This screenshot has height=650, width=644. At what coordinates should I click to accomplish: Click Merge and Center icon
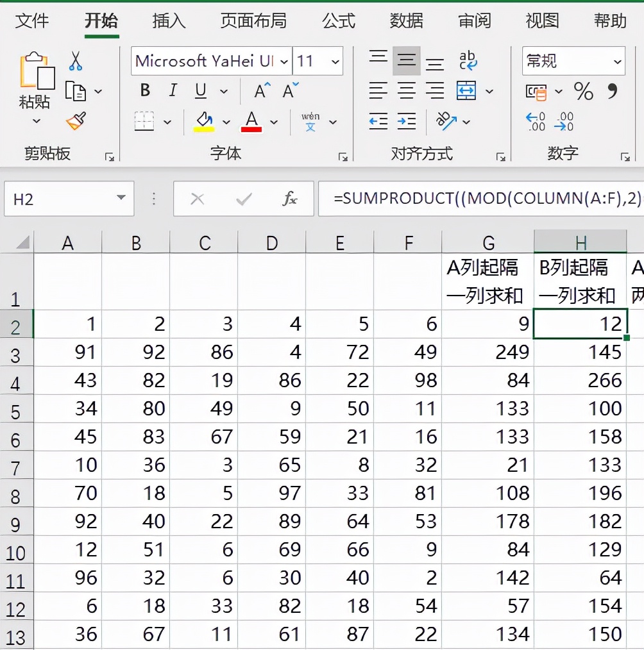pos(466,90)
